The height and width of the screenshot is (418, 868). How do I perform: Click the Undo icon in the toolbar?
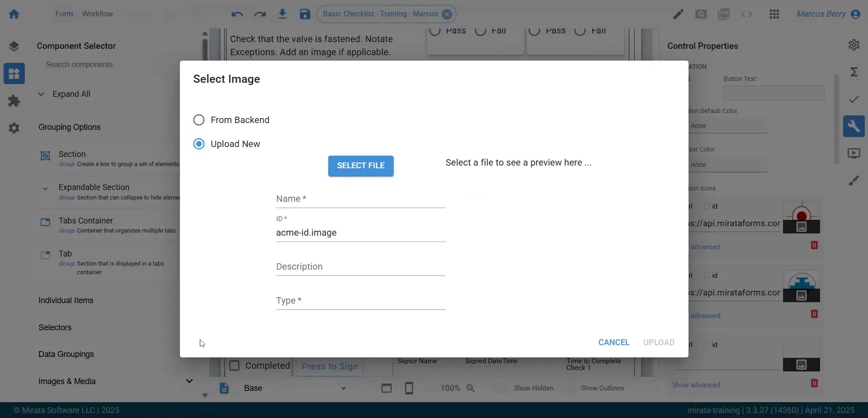(237, 14)
